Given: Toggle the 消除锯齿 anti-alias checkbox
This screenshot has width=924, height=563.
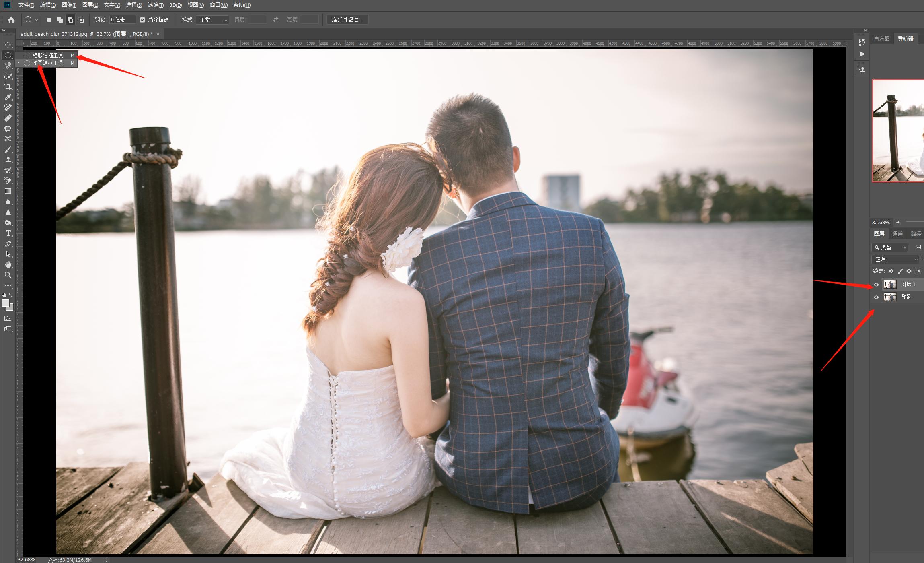Looking at the screenshot, I should (x=142, y=20).
